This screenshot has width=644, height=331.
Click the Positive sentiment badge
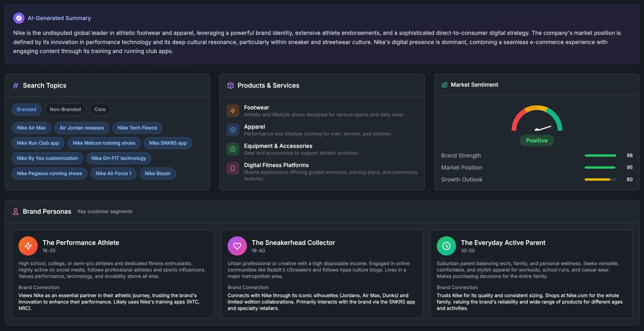(x=537, y=141)
